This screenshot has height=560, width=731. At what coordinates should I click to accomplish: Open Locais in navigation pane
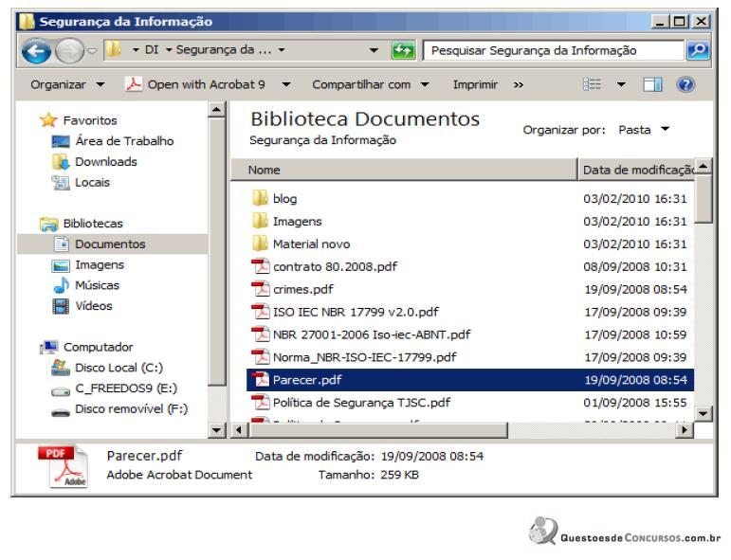(x=92, y=182)
